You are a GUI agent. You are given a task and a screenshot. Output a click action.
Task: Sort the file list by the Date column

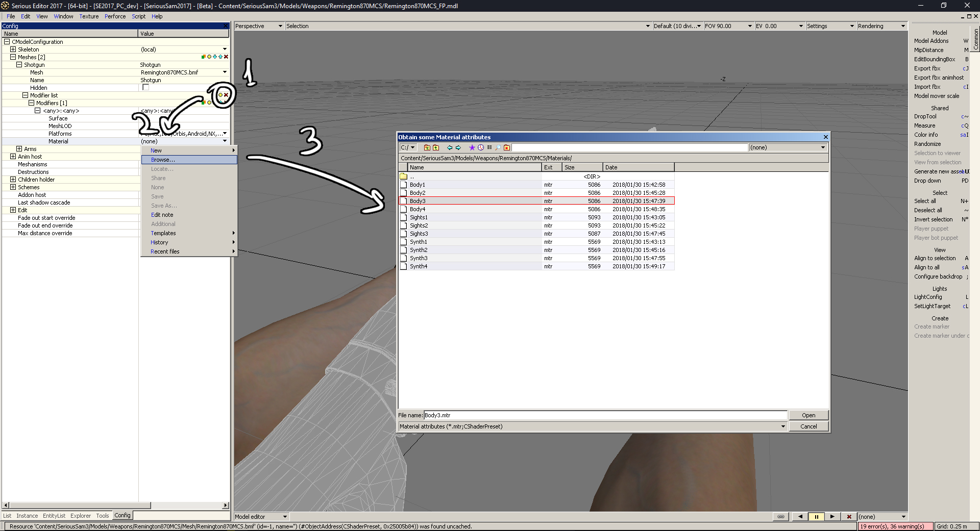[639, 167]
